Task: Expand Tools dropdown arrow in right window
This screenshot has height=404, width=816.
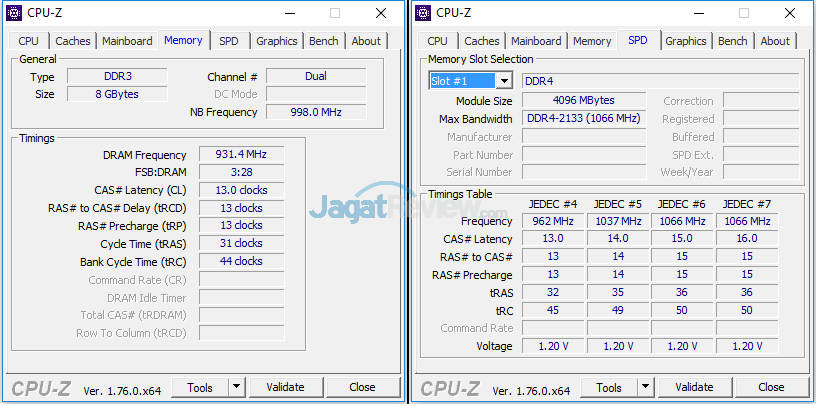Action: [645, 387]
